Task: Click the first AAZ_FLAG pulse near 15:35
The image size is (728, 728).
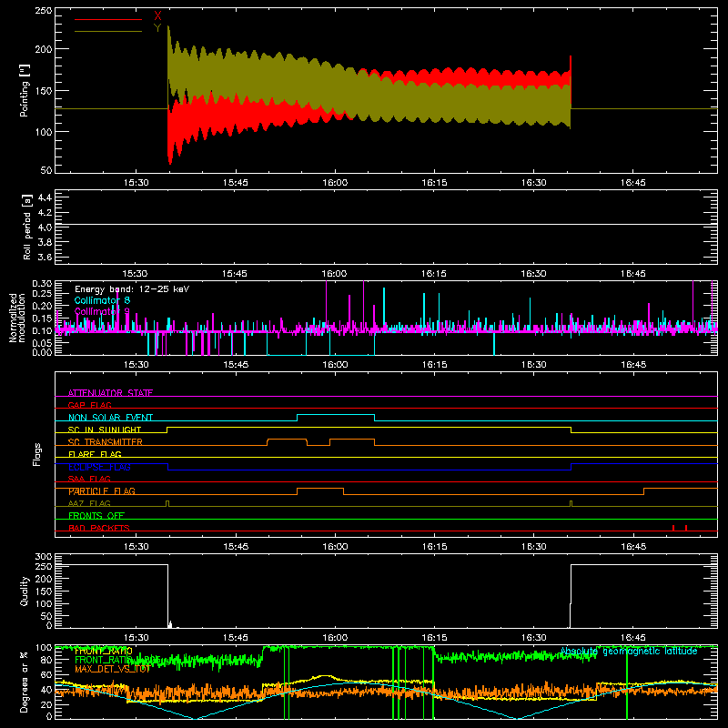Action: point(167,503)
